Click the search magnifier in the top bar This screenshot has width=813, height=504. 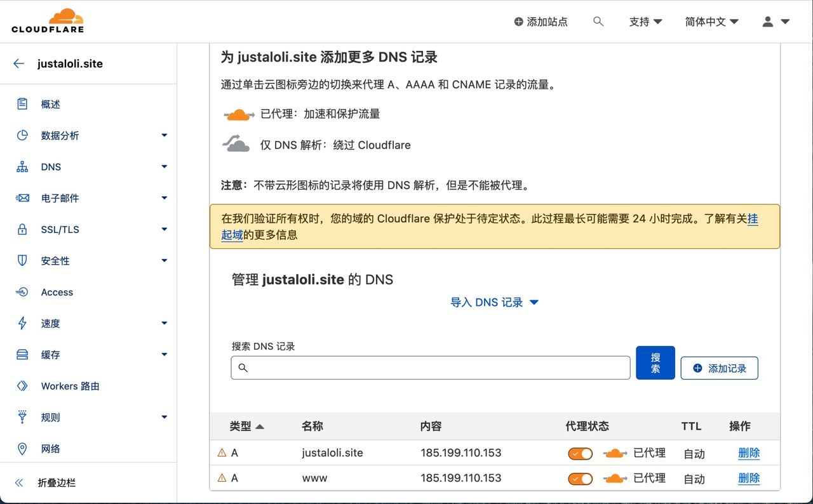598,22
